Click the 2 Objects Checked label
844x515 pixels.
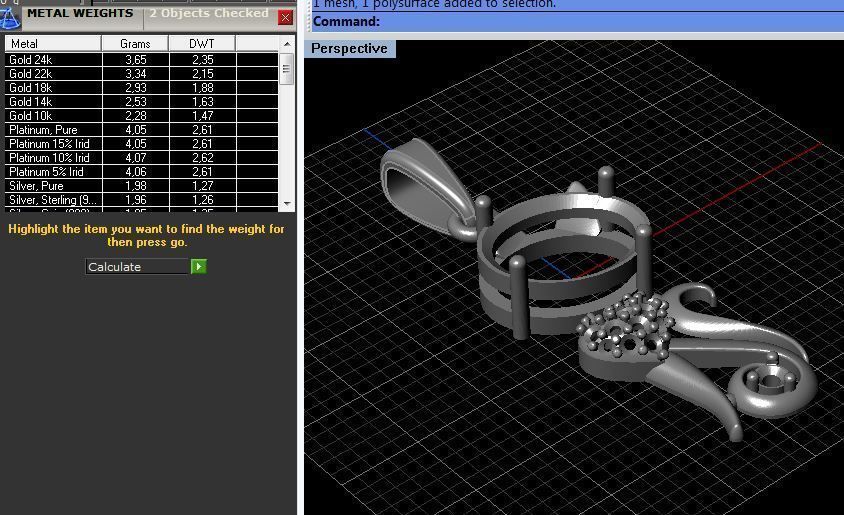(x=209, y=13)
